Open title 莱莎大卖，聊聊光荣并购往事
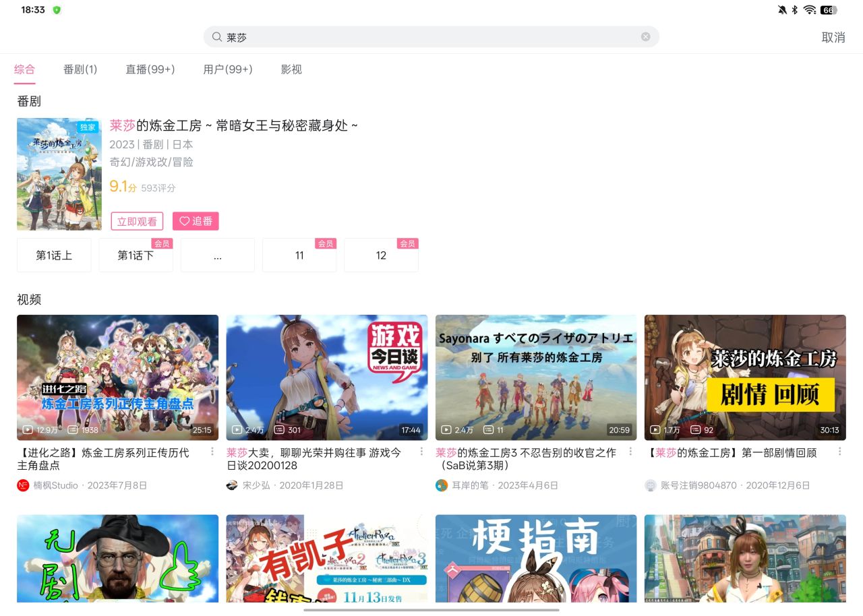 click(314, 459)
